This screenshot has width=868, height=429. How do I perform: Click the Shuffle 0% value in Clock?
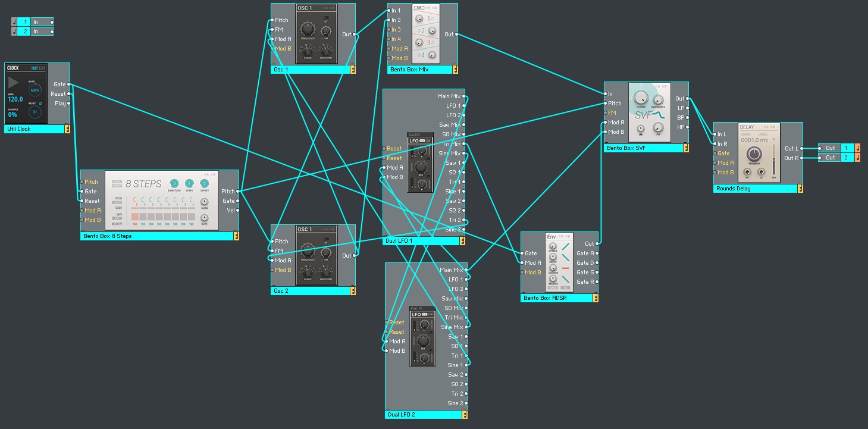coord(12,115)
